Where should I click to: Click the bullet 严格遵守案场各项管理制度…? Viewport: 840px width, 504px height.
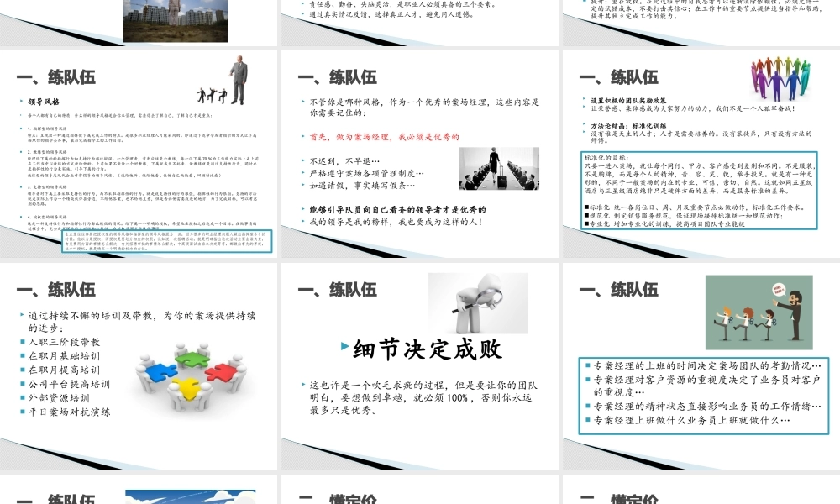366,173
